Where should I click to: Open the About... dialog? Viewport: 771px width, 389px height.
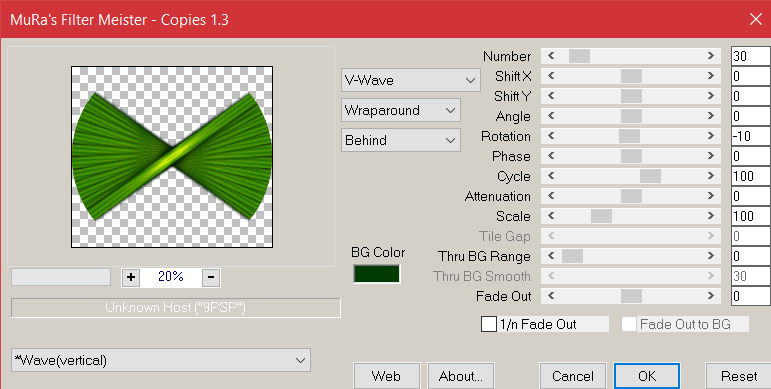pyautogui.click(x=461, y=376)
